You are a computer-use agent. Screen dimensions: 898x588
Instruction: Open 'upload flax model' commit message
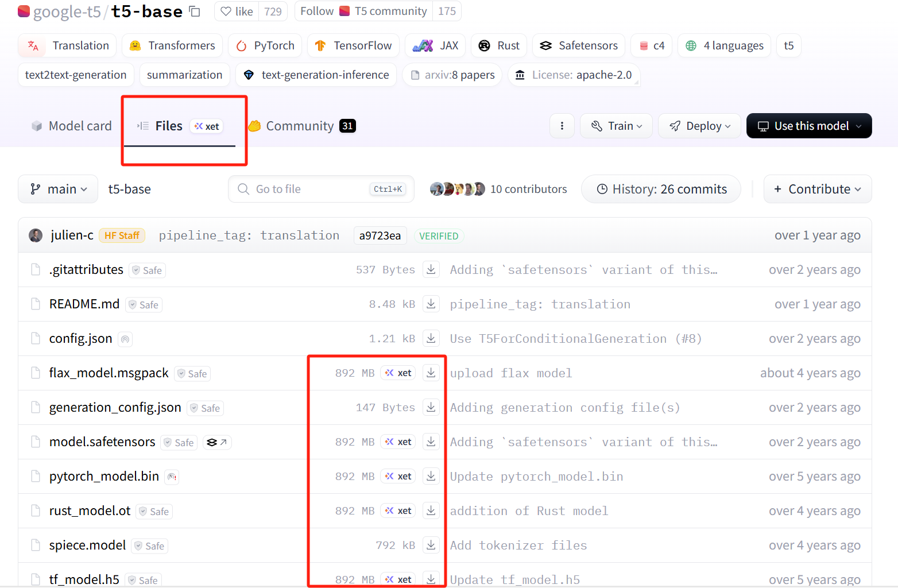tap(511, 373)
